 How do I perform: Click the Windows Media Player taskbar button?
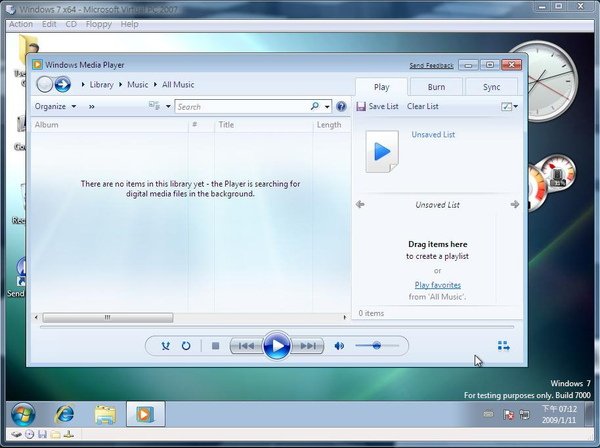[x=145, y=414]
